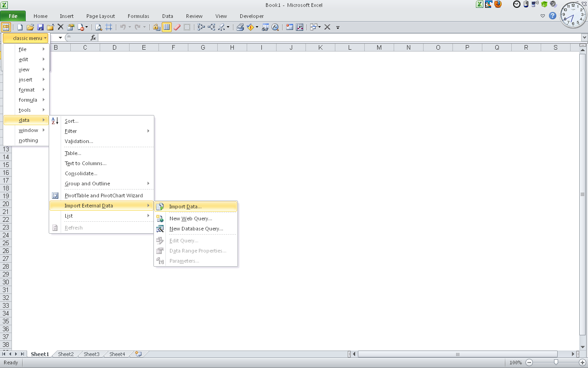This screenshot has height=368, width=588.
Task: Click the Sort A-Z icon in the data menu
Action: [55, 121]
